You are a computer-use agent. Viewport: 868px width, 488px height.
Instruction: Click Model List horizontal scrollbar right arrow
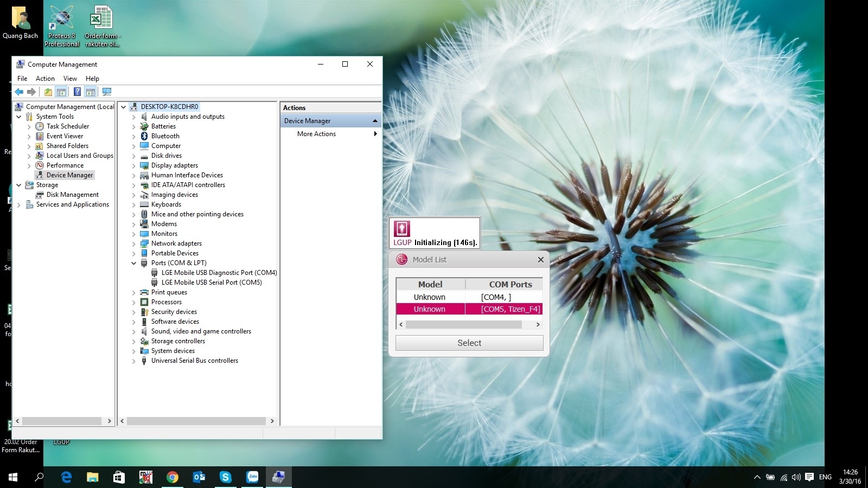click(538, 324)
